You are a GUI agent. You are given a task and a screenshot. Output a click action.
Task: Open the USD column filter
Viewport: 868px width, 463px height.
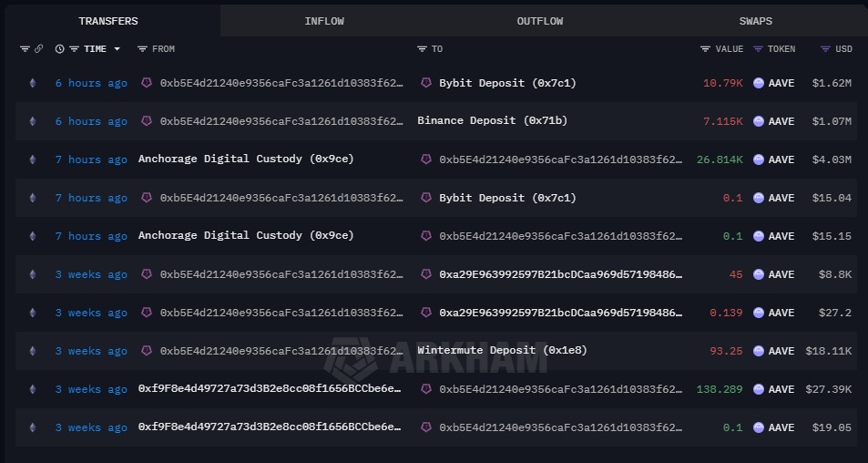click(x=825, y=49)
